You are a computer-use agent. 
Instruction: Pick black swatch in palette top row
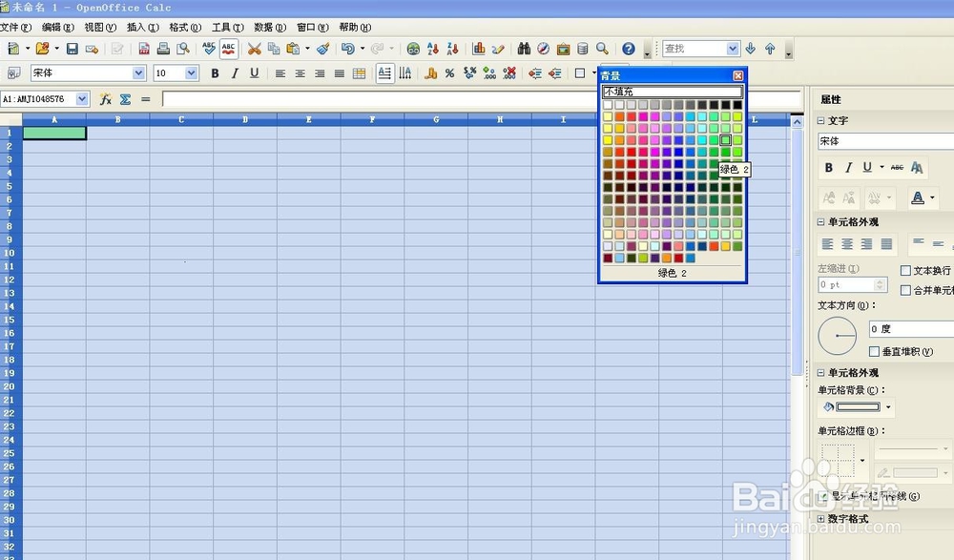737,105
